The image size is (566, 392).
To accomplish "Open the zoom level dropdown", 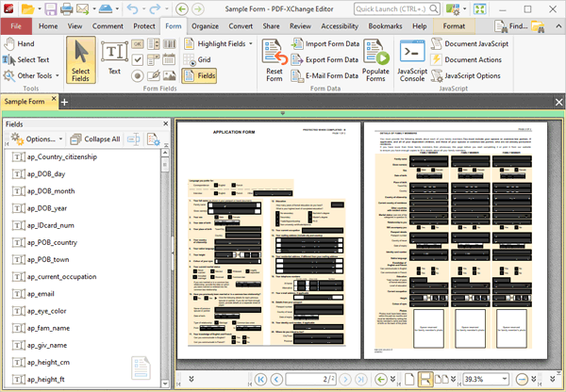I will pos(504,379).
